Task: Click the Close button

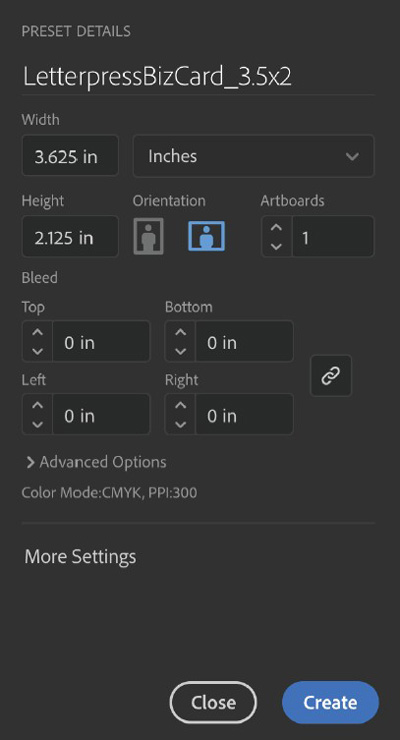Action: 213,703
